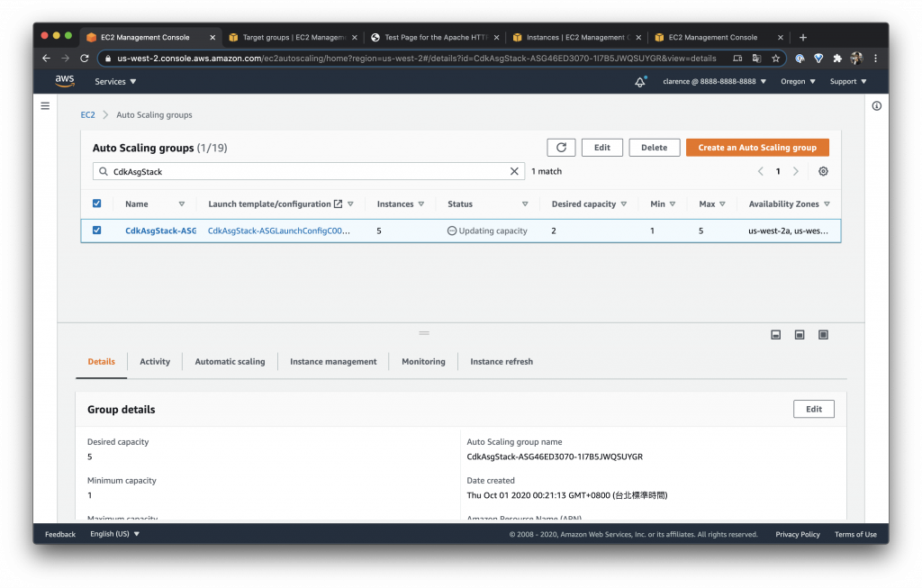
Task: Click the Delete button
Action: pos(655,148)
